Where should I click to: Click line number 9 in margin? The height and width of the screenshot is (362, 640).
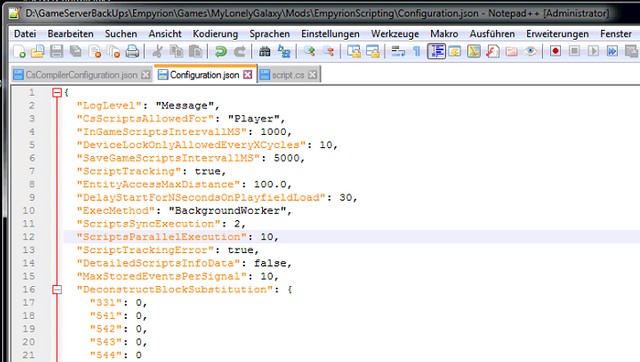(x=31, y=198)
